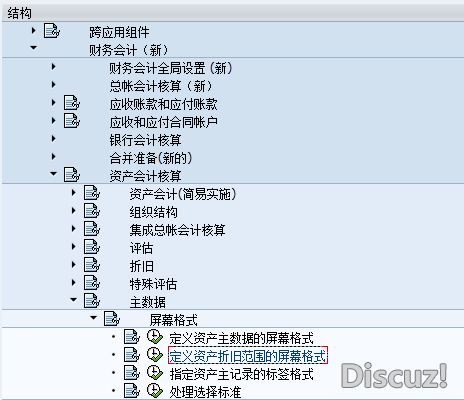The height and width of the screenshot is (400, 464).
Task: Open document icon beside 组织结构
Action: (92, 211)
